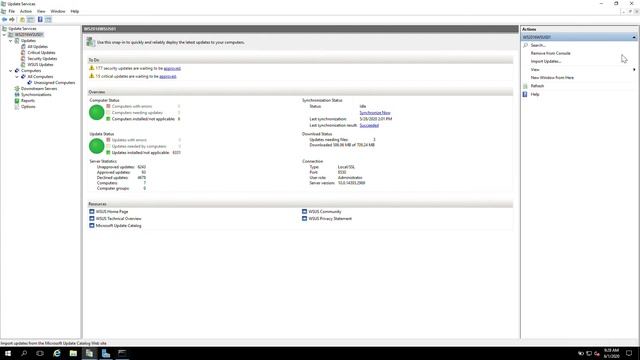640x360 pixels.
Task: Collapse the All Computers node
Action: (17, 77)
